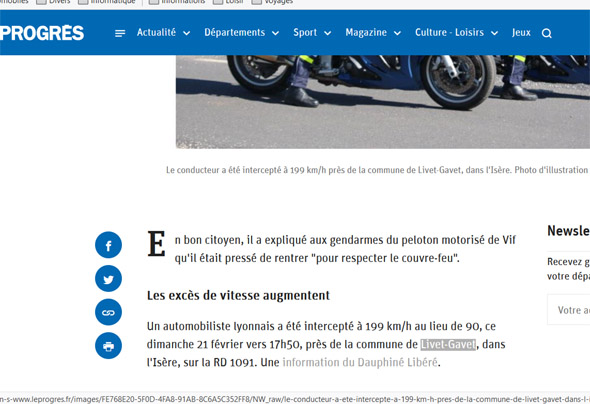The width and height of the screenshot is (590, 404).
Task: Open the hamburger menu icon
Action: click(120, 33)
